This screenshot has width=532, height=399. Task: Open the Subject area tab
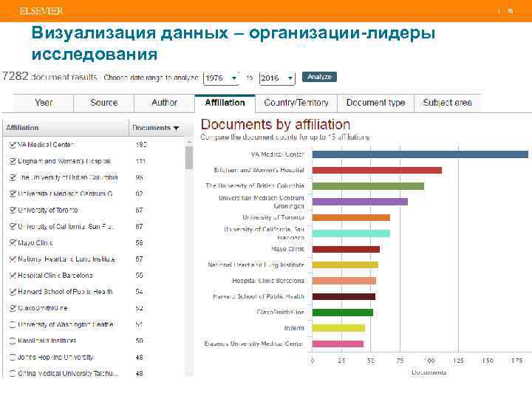click(447, 103)
